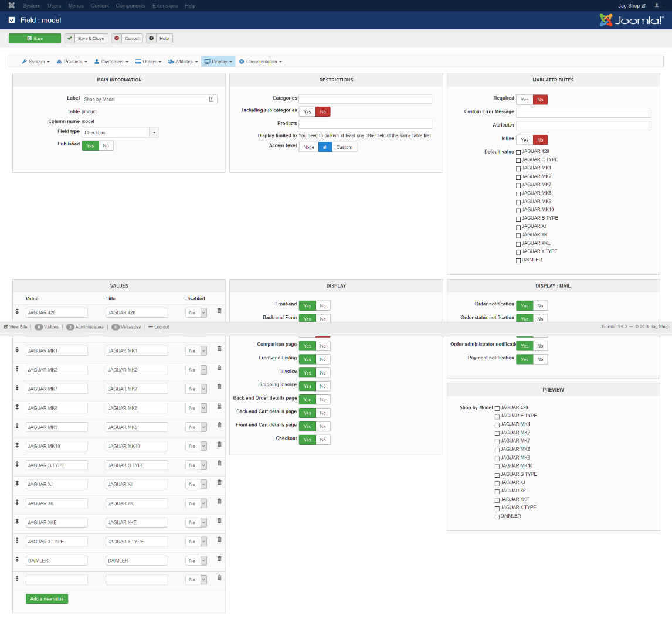This screenshot has width=672, height=633.
Task: Click the translation icon in Label field
Action: click(x=211, y=100)
